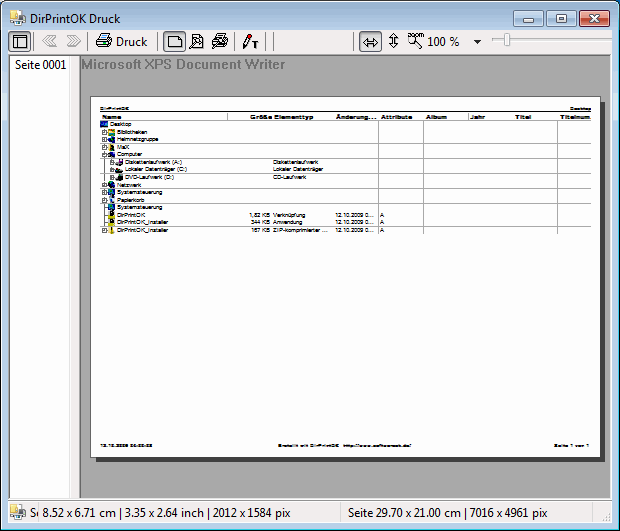Click the 'Titel' column header in preview
This screenshot has height=531, width=620.
pos(523,117)
